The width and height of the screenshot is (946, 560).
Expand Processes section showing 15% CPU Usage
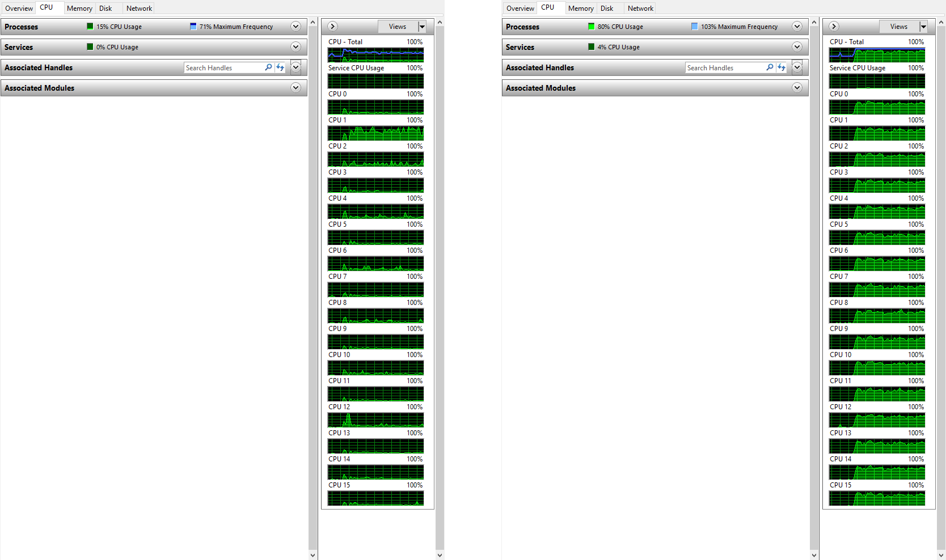[x=295, y=27]
